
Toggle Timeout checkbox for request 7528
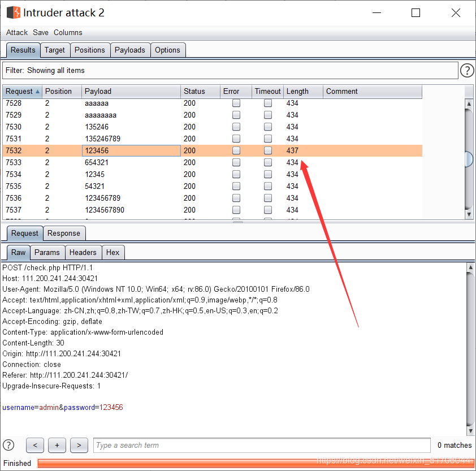point(268,103)
